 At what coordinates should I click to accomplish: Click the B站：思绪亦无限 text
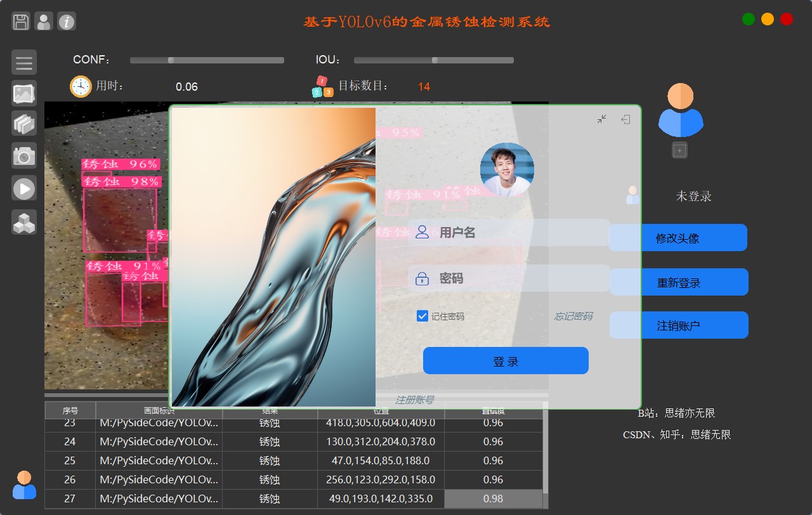click(676, 413)
